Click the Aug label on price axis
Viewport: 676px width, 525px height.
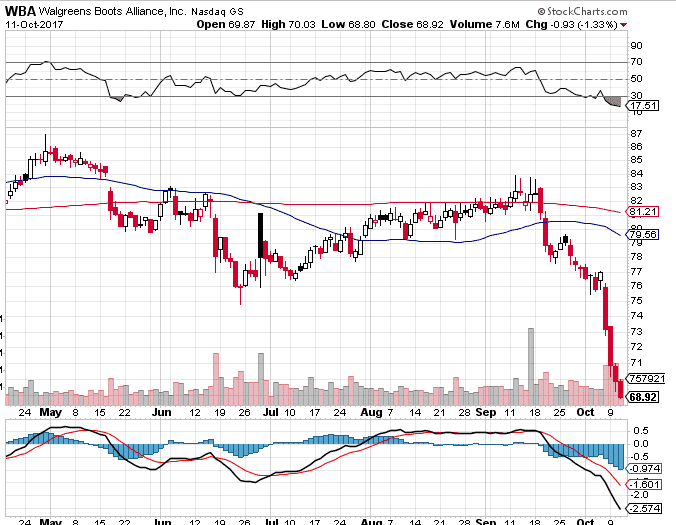[x=371, y=412]
